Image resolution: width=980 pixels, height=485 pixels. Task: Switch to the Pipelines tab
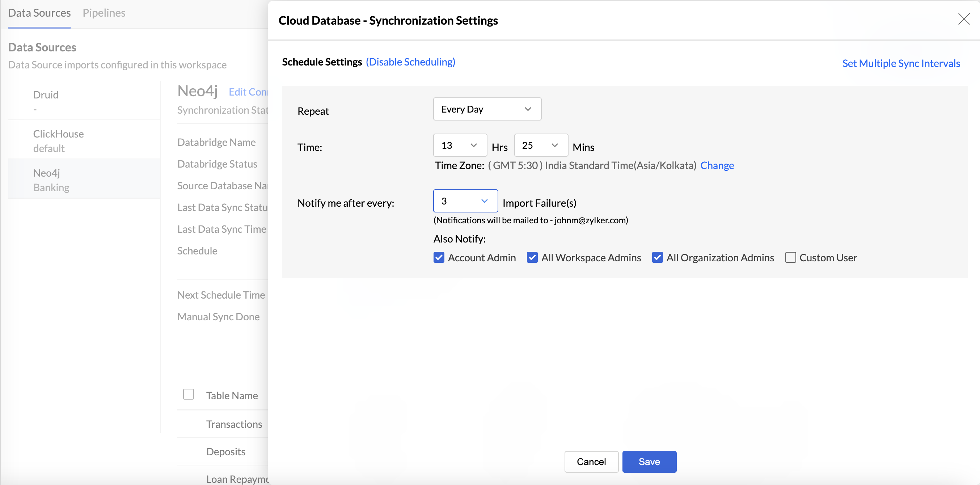click(x=104, y=13)
